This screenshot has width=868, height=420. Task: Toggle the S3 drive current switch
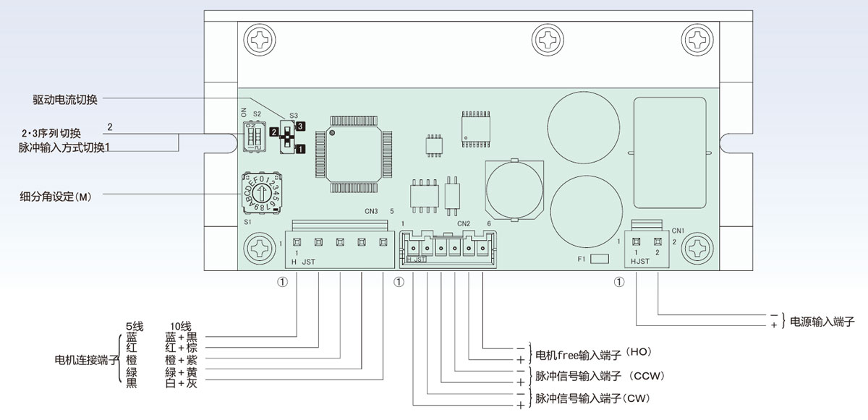(286, 137)
